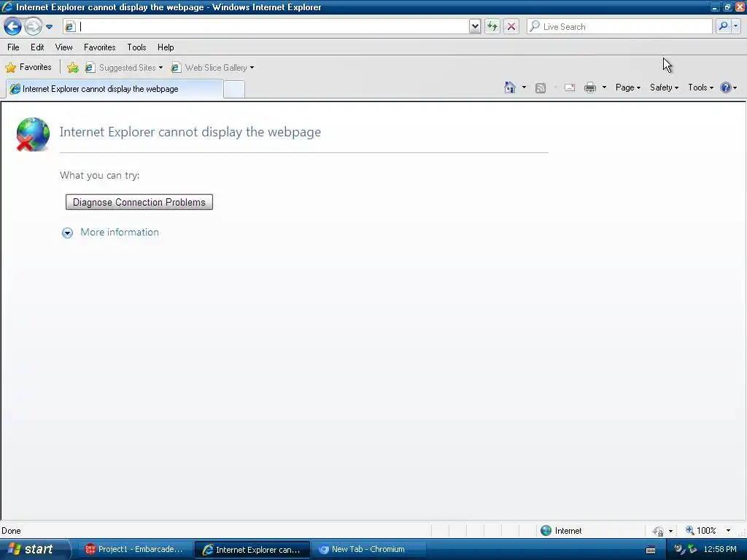Click the keyboard icon in system tray
This screenshot has height=560, width=747.
(651, 550)
